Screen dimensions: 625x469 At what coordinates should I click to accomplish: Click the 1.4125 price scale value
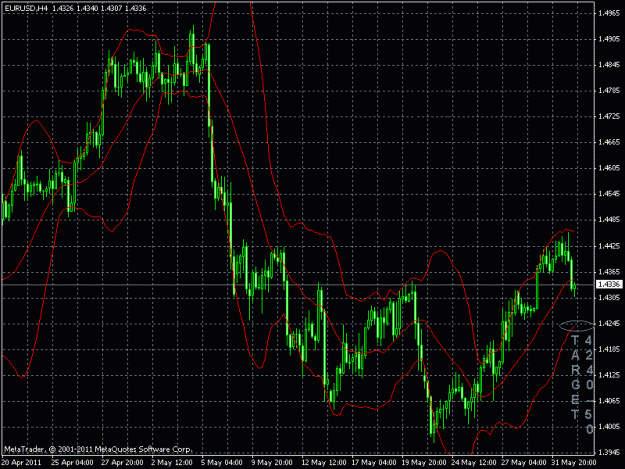tap(609, 375)
